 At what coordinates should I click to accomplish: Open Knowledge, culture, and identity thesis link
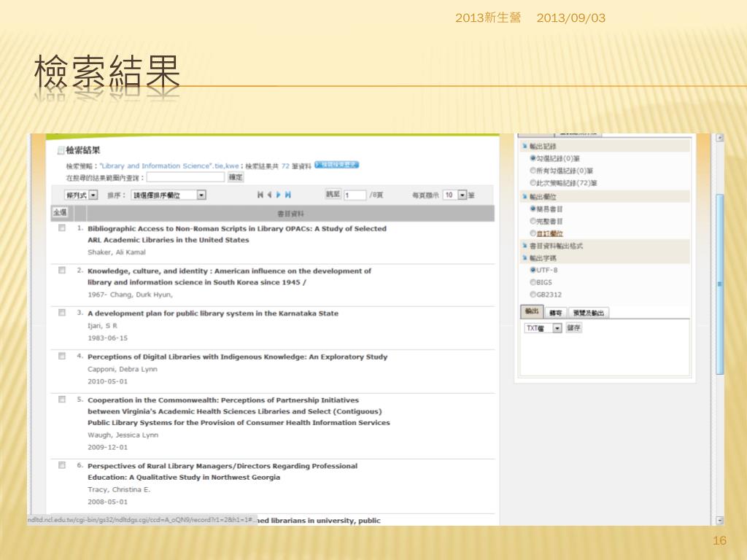tap(229, 276)
